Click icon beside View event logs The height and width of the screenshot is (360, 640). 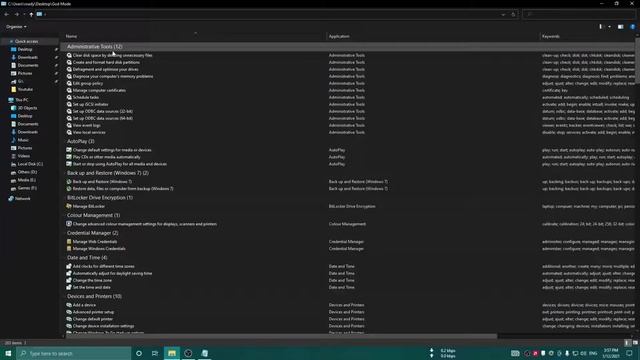pyautogui.click(x=69, y=125)
